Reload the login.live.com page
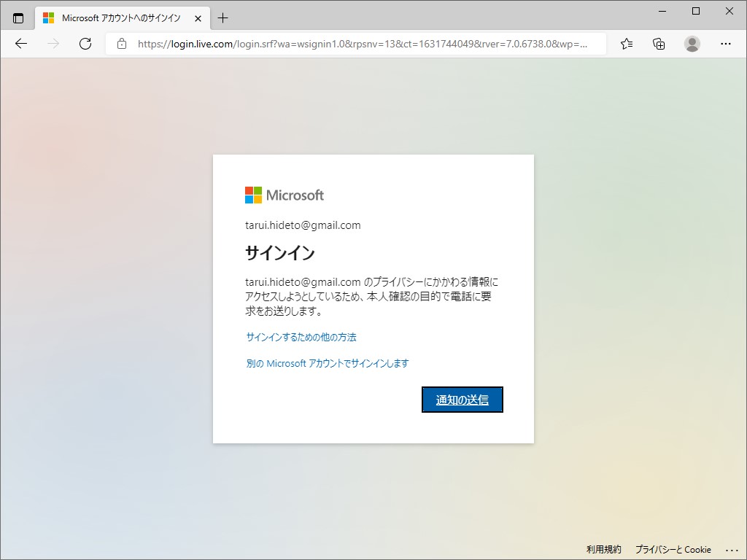 click(85, 44)
